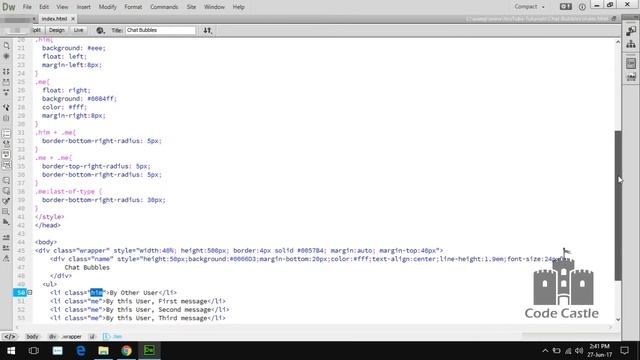
Task: Click the Outdent Code icon
Action: coord(6,248)
